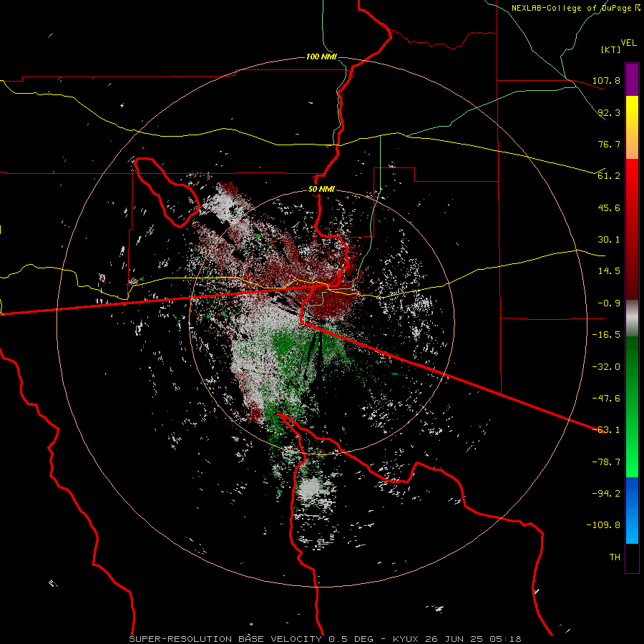Click the VEL legend title

coord(628,42)
